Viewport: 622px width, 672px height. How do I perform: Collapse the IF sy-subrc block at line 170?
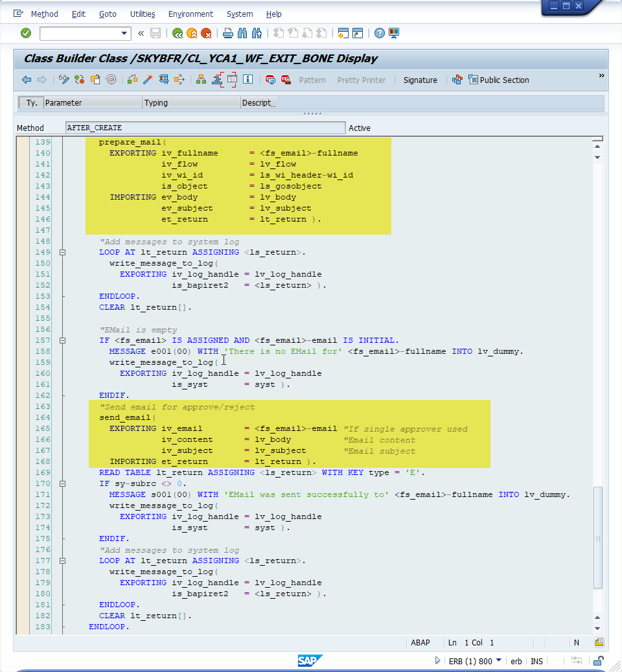63,483
